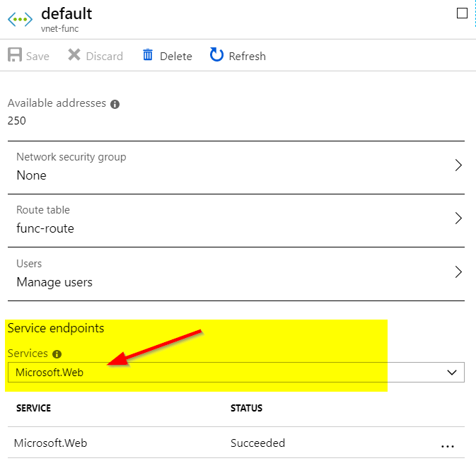Click the Save floppy disk button
Screen dimensions: 476x473
point(28,56)
